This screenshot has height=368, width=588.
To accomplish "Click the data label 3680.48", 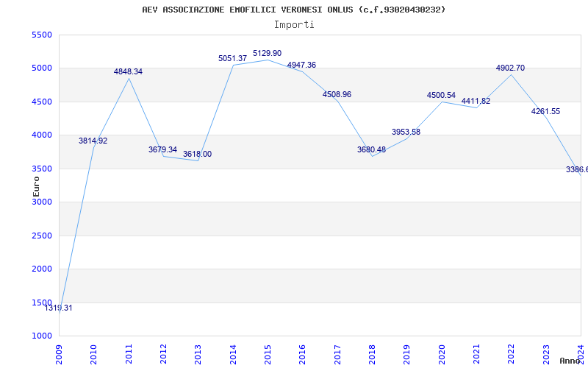I will pos(371,149).
